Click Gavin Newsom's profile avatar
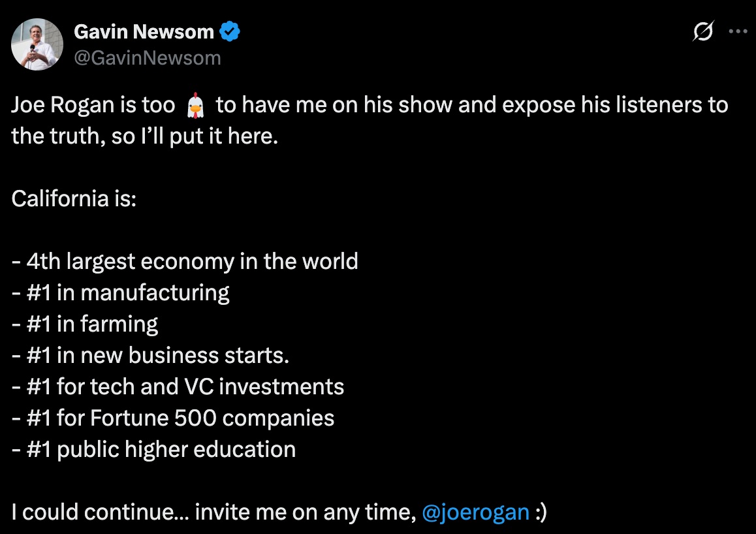Image resolution: width=756 pixels, height=534 pixels. [37, 44]
